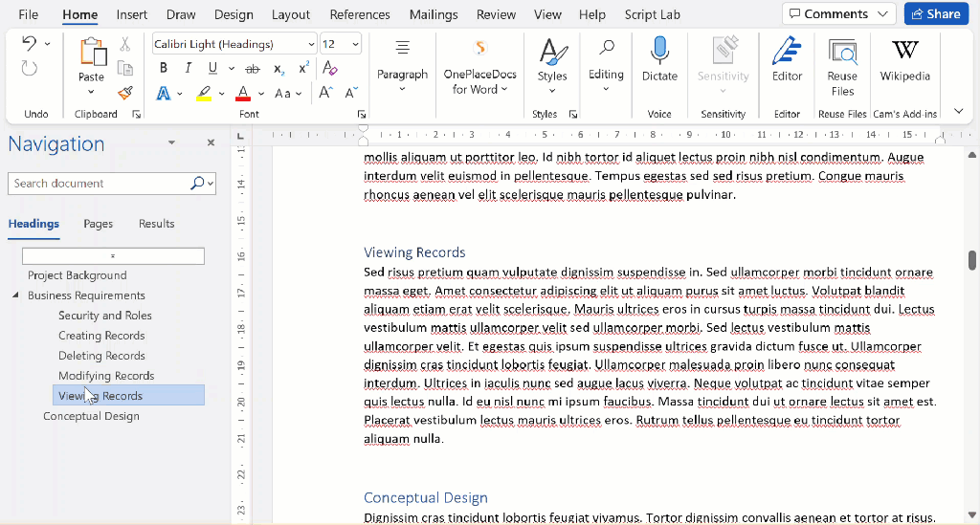The width and height of the screenshot is (980, 525).
Task: Click the Format Painter brush icon
Action: pos(124,93)
